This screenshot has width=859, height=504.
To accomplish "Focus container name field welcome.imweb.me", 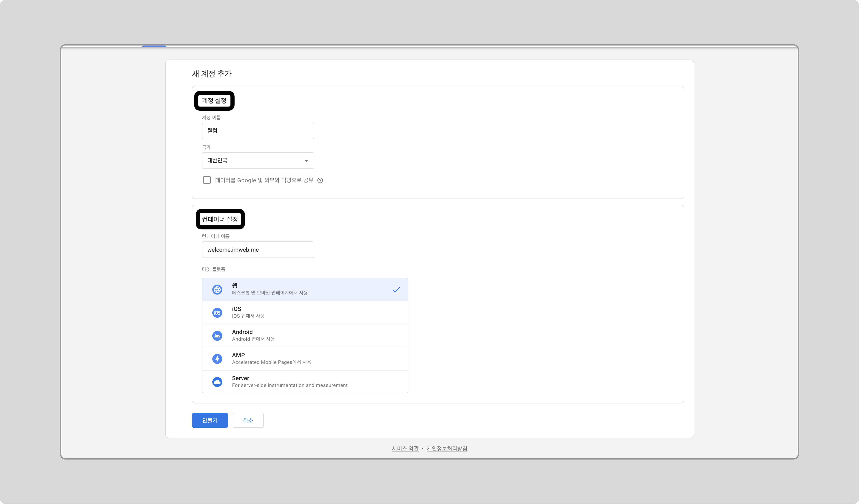I will [x=258, y=250].
